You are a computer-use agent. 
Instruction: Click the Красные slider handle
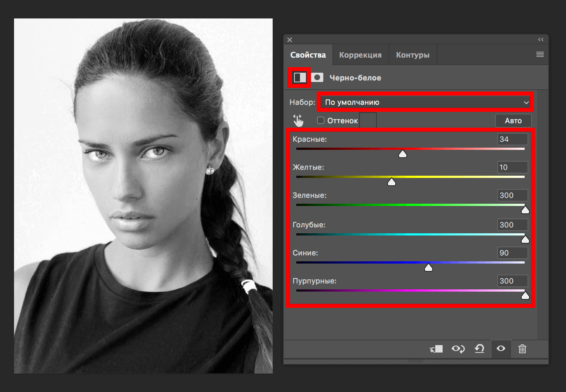point(403,154)
